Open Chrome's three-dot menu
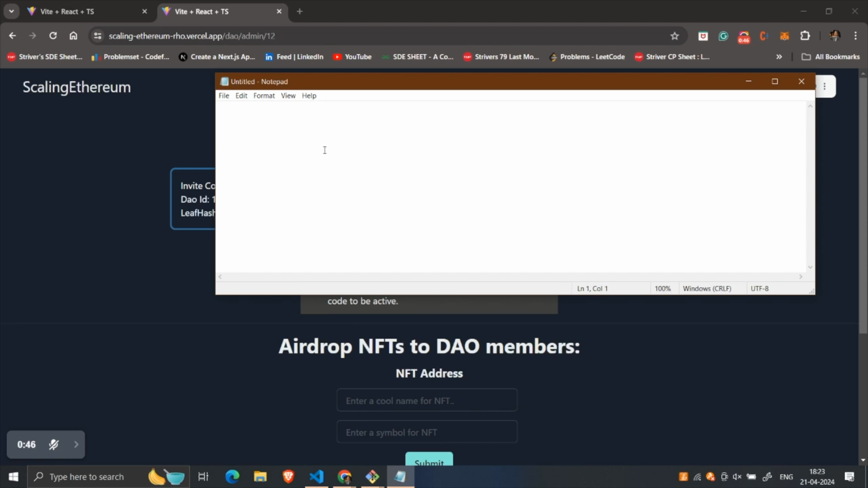This screenshot has width=868, height=488. [x=855, y=36]
